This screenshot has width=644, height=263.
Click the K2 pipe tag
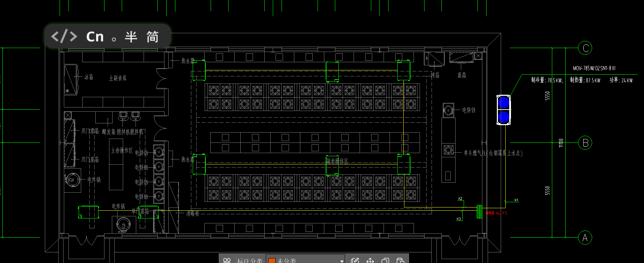460,199
